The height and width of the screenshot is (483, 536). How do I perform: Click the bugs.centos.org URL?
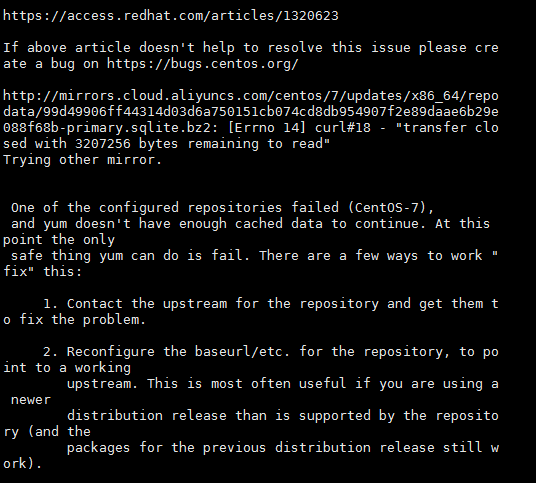click(202, 64)
